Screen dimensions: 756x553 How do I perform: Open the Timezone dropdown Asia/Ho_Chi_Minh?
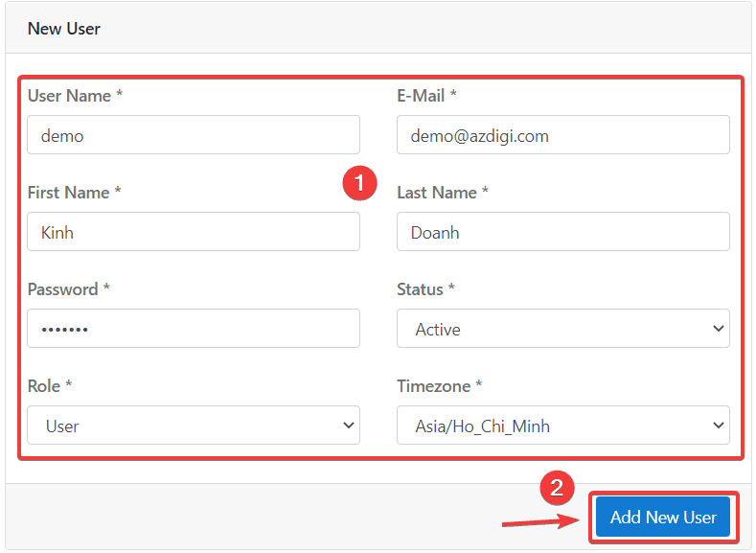click(563, 426)
